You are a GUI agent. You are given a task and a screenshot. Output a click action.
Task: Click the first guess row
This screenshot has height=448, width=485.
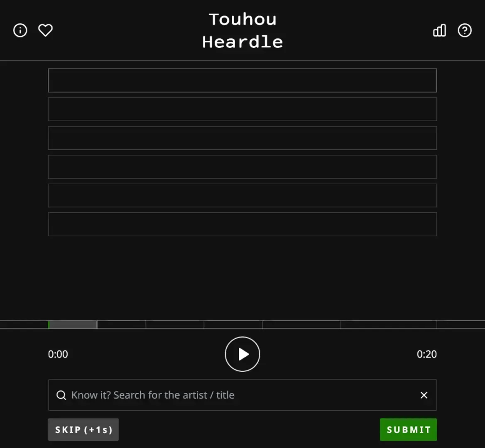[x=242, y=80]
